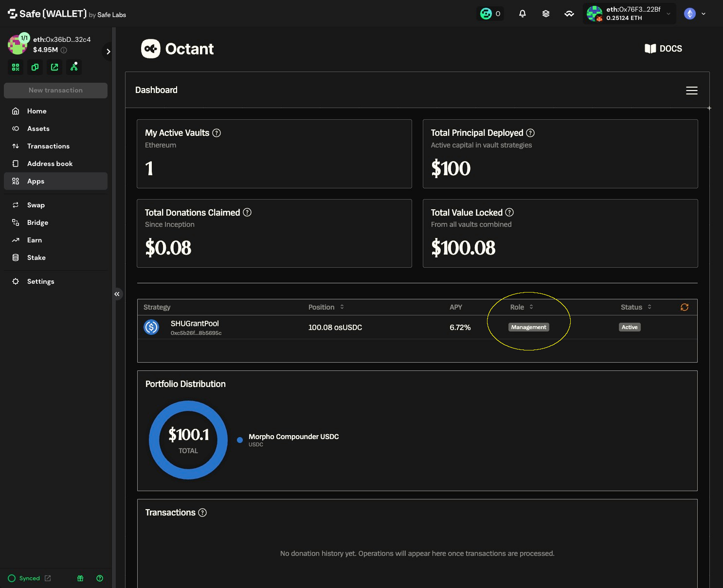
Task: Go to Home in the sidebar
Action: click(x=55, y=111)
